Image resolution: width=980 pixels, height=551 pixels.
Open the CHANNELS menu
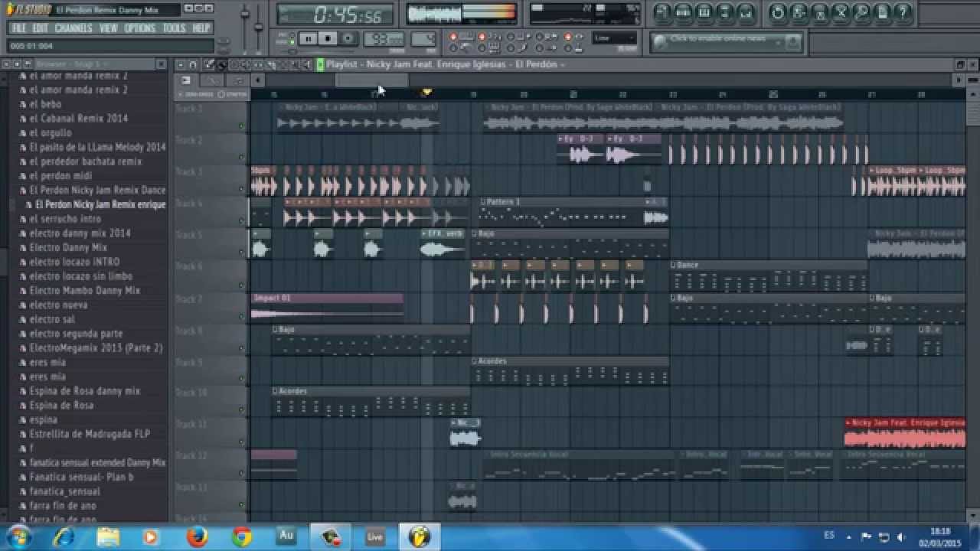(73, 28)
